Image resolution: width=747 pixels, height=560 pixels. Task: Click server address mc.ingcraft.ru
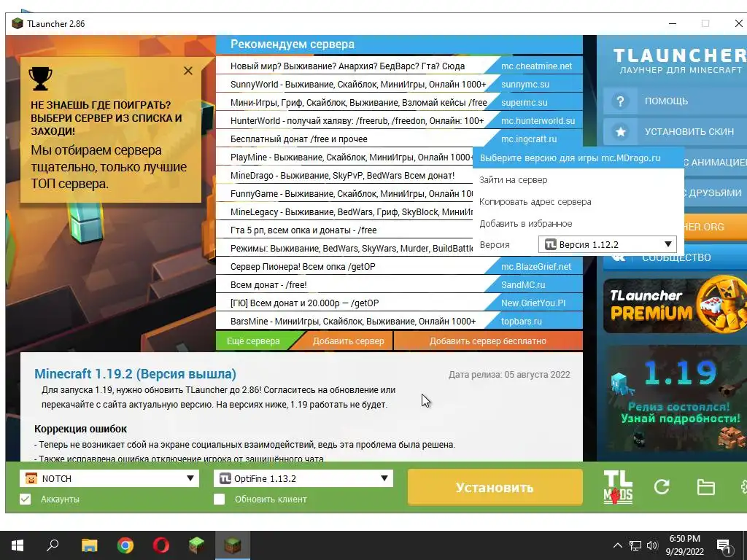coord(529,139)
